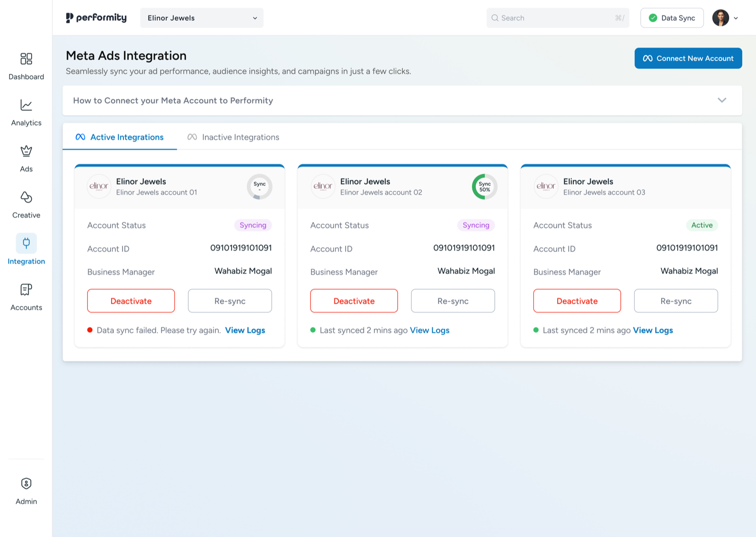Viewport: 756px width, 537px height.
Task: Click Wahabiz Mogal on account 02 card
Action: 466,271
